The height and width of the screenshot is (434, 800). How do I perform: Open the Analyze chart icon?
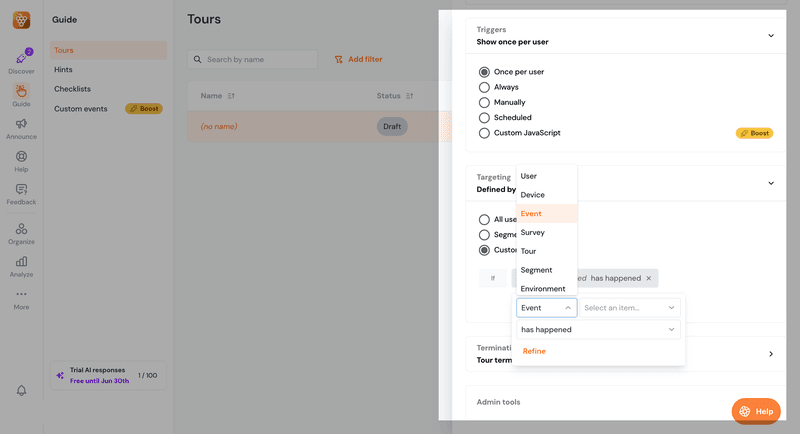pyautogui.click(x=21, y=263)
